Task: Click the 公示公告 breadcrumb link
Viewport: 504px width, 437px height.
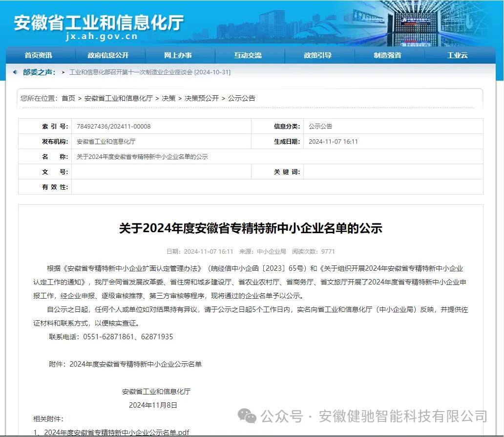Action: coord(241,98)
